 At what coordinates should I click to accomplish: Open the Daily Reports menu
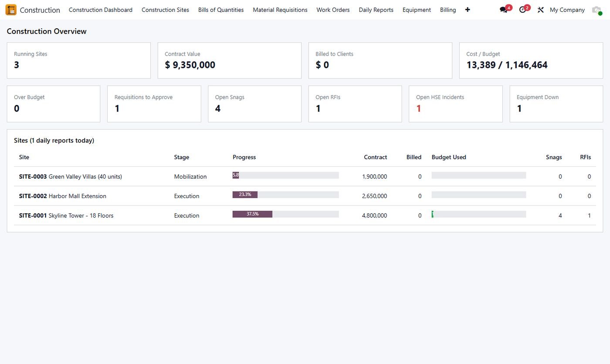(x=376, y=10)
